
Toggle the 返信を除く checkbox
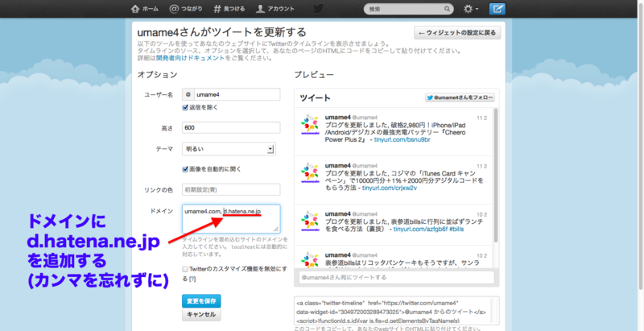[185, 108]
